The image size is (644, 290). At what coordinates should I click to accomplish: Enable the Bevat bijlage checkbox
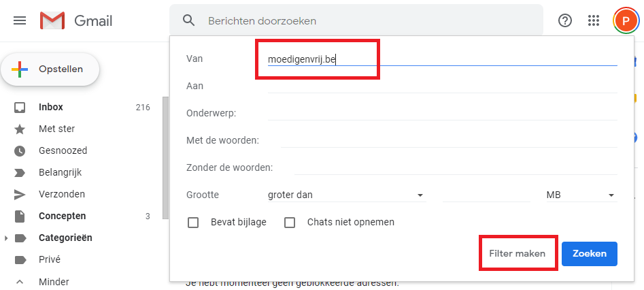point(193,222)
